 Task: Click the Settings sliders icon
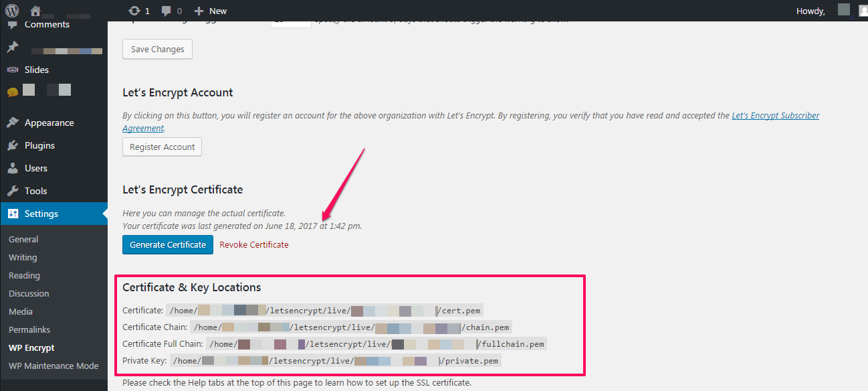click(13, 214)
